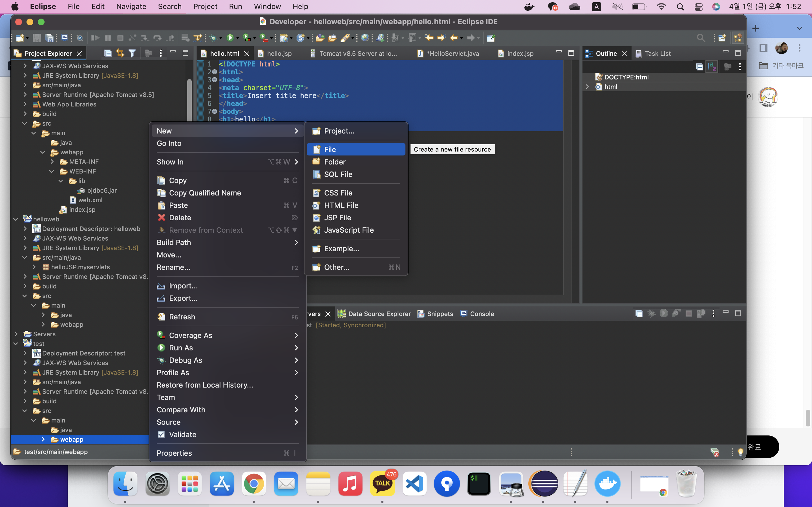Screen dimensions: 812x507
Task: Click the Project Explorer filter funnel icon
Action: coord(132,53)
